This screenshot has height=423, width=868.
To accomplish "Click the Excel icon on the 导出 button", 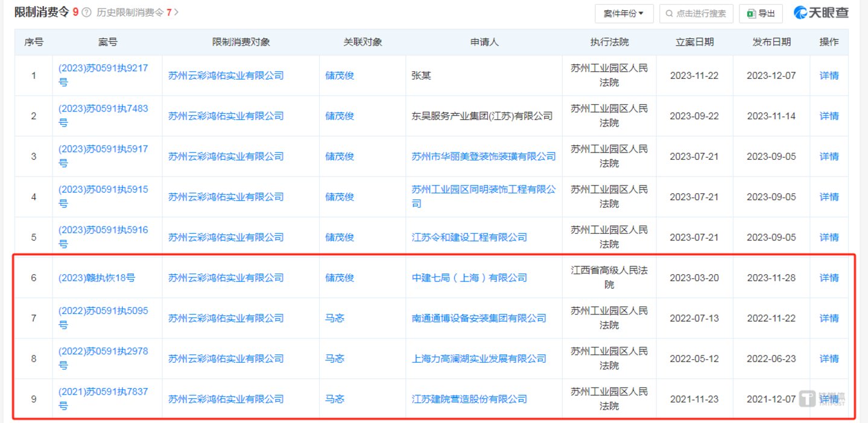I will click(751, 13).
